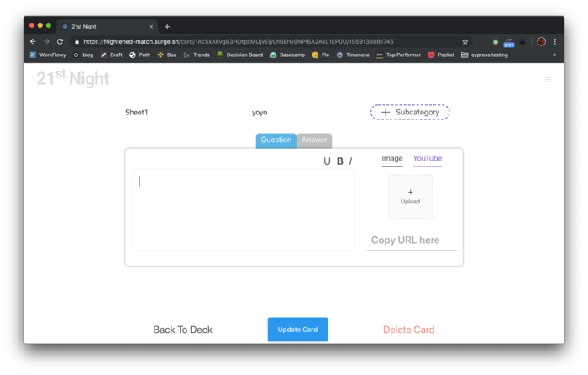Switch to the YouTube media tab
The height and width of the screenshot is (375, 588).
pyautogui.click(x=427, y=158)
